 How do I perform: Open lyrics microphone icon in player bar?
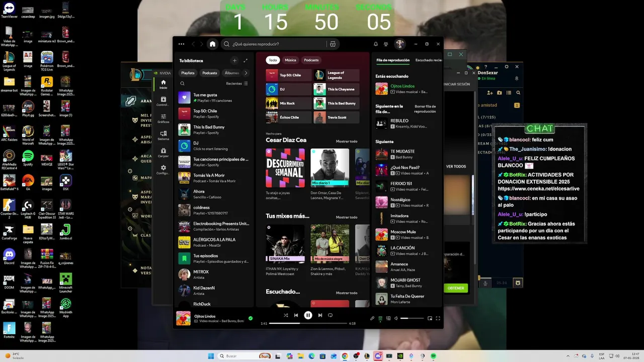[x=372, y=318]
